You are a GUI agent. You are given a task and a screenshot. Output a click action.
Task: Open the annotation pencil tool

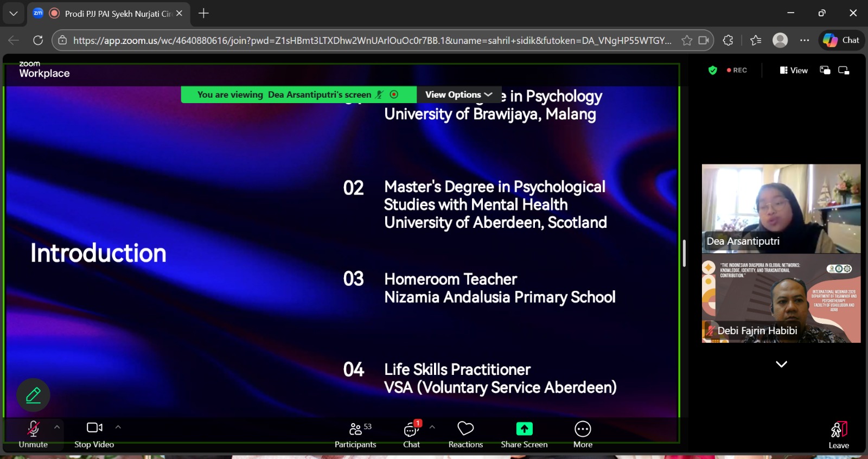(33, 395)
